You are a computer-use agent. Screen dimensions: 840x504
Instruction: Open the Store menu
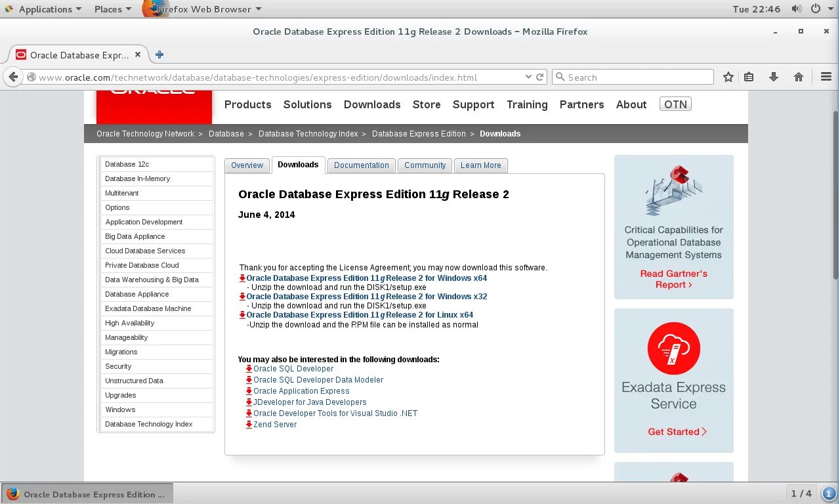(x=427, y=104)
